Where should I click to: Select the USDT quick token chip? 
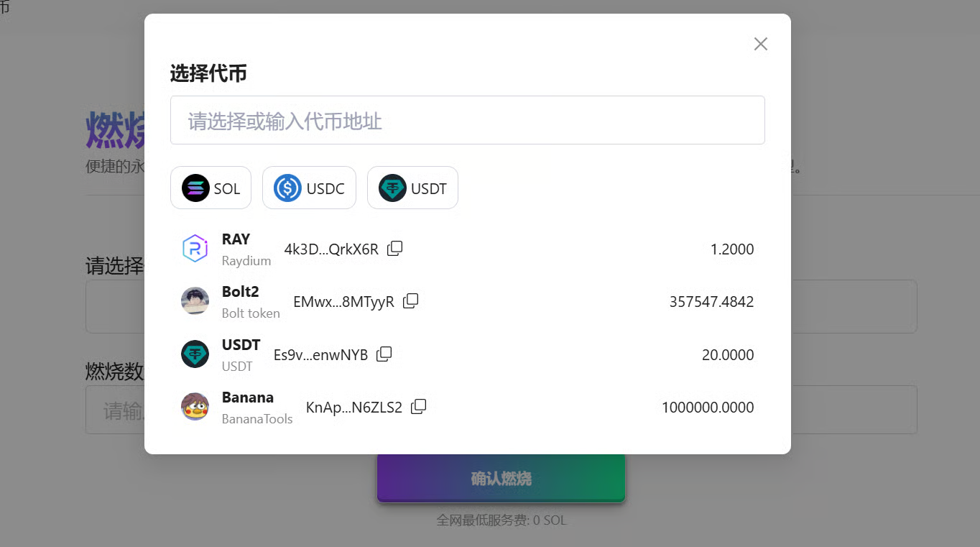pos(412,188)
